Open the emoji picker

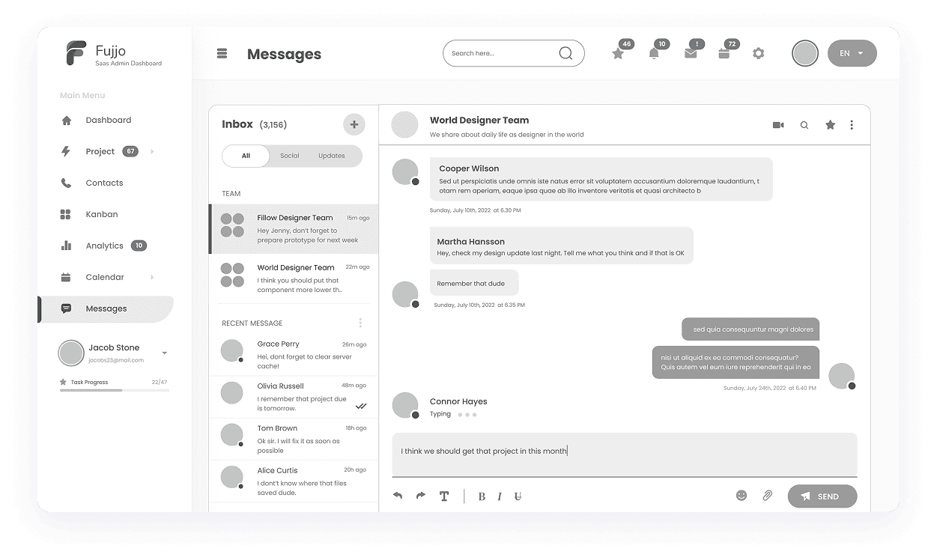tap(742, 495)
